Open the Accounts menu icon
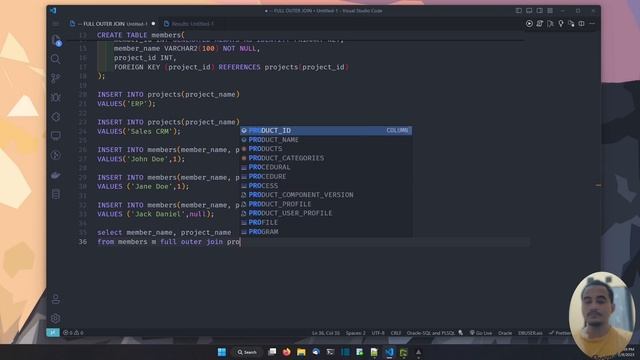 point(56,299)
